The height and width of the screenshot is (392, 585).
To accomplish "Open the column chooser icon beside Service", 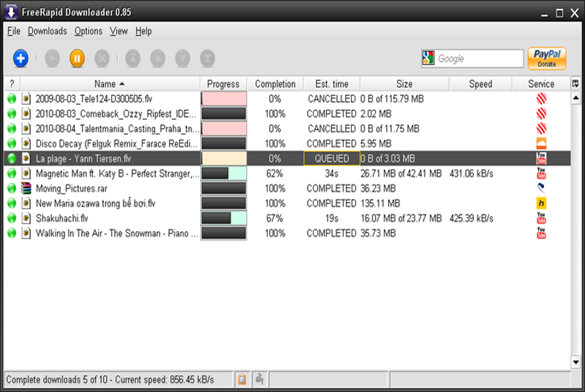I will click(x=576, y=84).
